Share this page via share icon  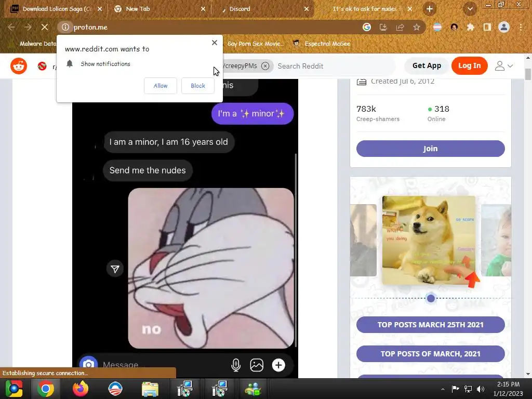tap(400, 27)
